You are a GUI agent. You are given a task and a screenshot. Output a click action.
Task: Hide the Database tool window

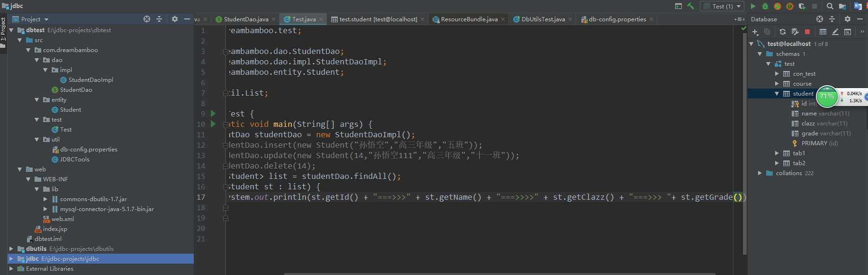(860, 19)
